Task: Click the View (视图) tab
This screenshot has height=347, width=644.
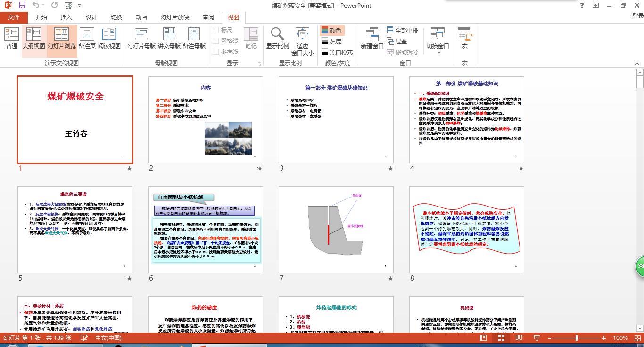Action: pyautogui.click(x=233, y=17)
